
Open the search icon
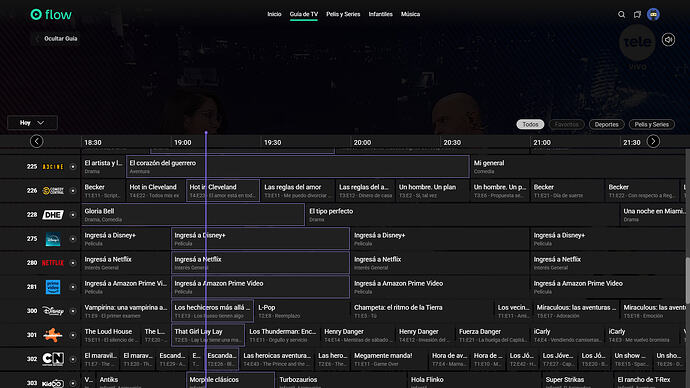pyautogui.click(x=621, y=15)
